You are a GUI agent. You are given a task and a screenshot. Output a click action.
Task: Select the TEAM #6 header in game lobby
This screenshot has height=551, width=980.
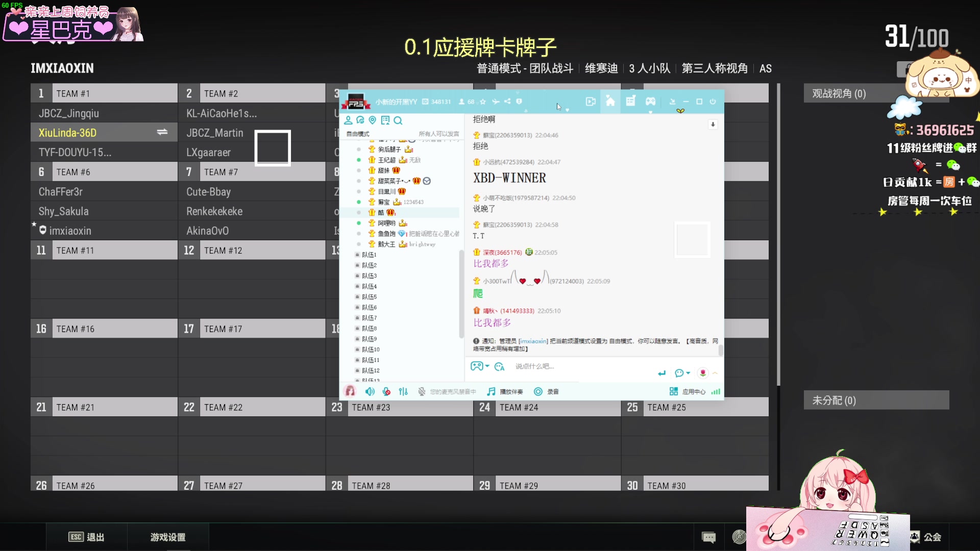(x=104, y=172)
